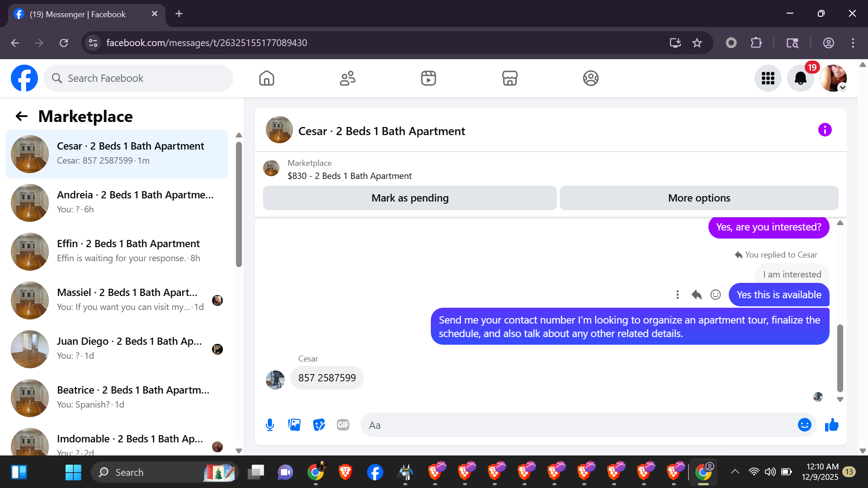Open the Facebook menu grid icon
The image size is (868, 488).
pos(768,78)
